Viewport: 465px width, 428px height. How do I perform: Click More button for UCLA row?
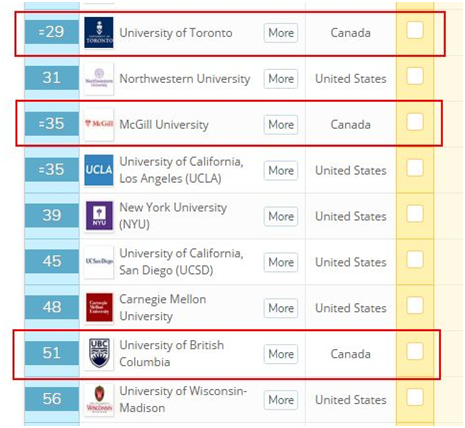(x=281, y=171)
